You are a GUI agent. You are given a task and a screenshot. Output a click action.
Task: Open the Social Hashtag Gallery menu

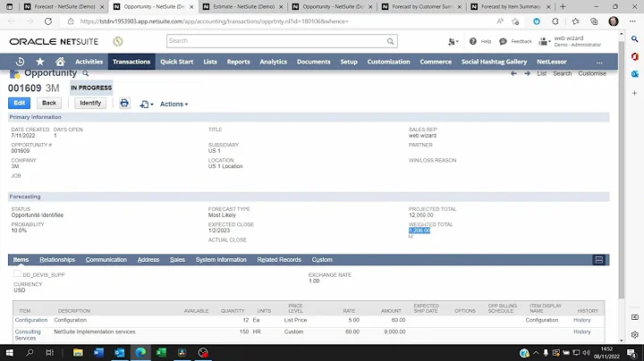494,62
